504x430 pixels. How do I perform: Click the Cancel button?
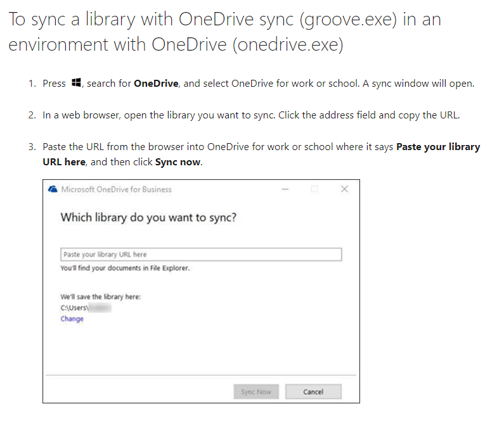point(313,392)
